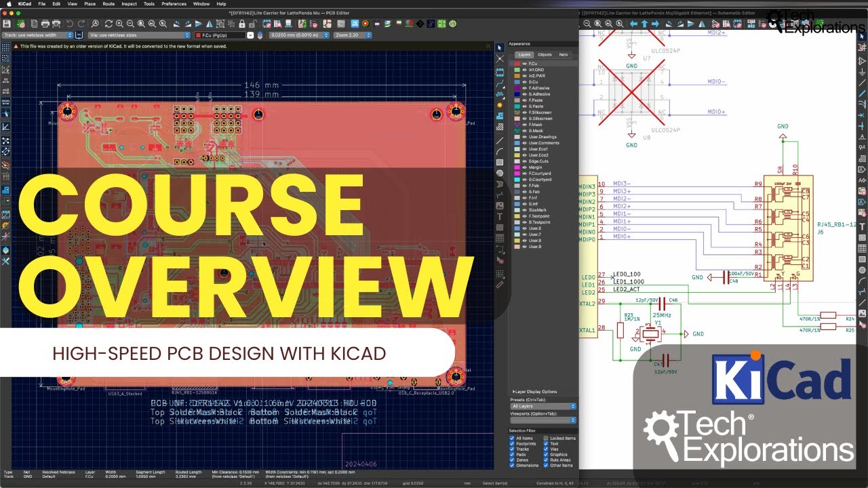Select the Route Tracks tool
The height and width of the screenshot is (488, 868).
tap(500, 84)
